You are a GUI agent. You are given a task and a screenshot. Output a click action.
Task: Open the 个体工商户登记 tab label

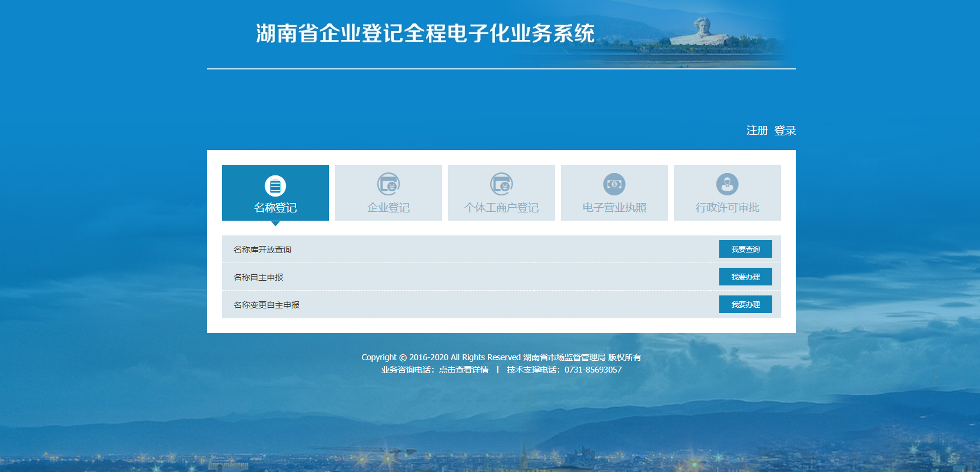[x=501, y=208]
